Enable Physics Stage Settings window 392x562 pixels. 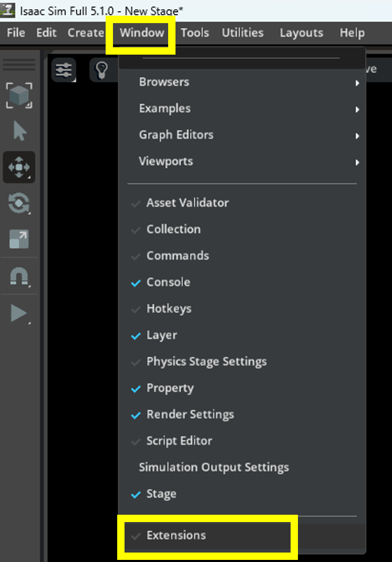242,362
